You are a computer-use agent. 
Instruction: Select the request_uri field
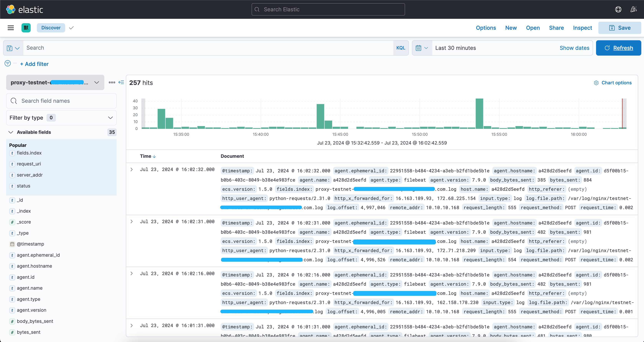coord(29,164)
